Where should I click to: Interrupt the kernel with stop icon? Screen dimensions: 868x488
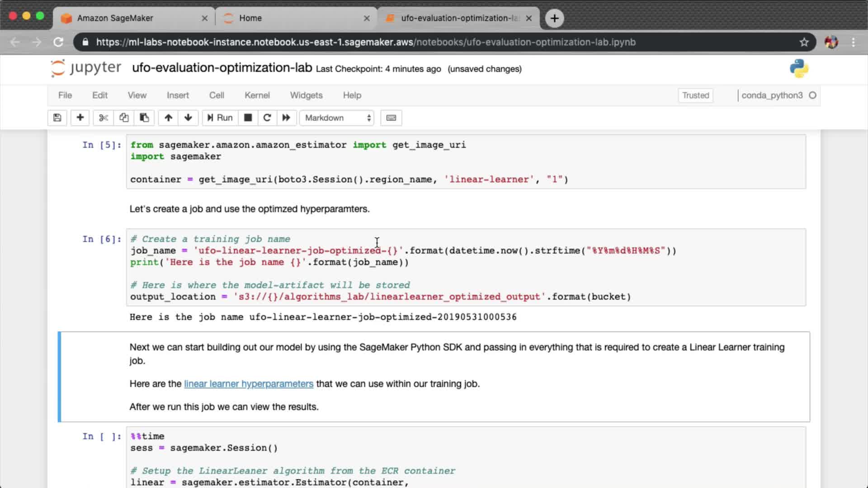(x=248, y=118)
